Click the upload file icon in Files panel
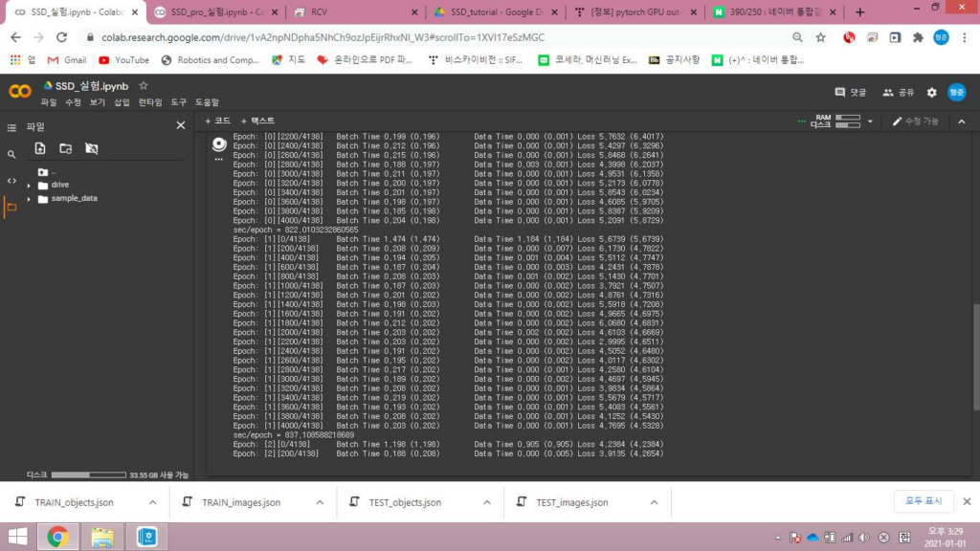This screenshot has height=551, width=980. tap(40, 148)
